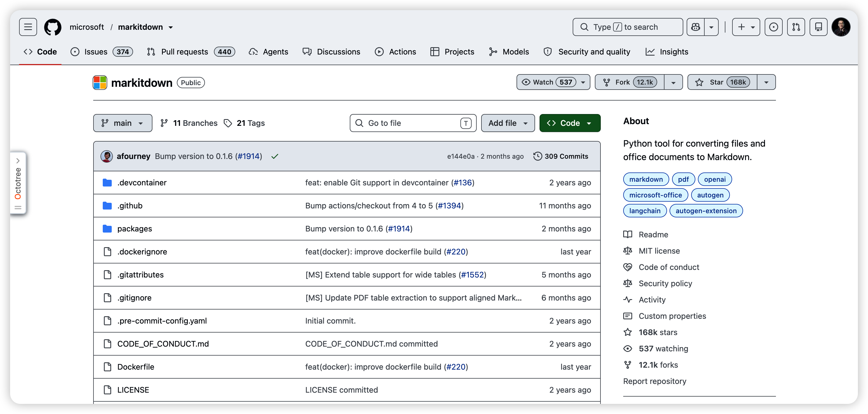Open the .gitattributes file
The width and height of the screenshot is (868, 414).
(141, 274)
